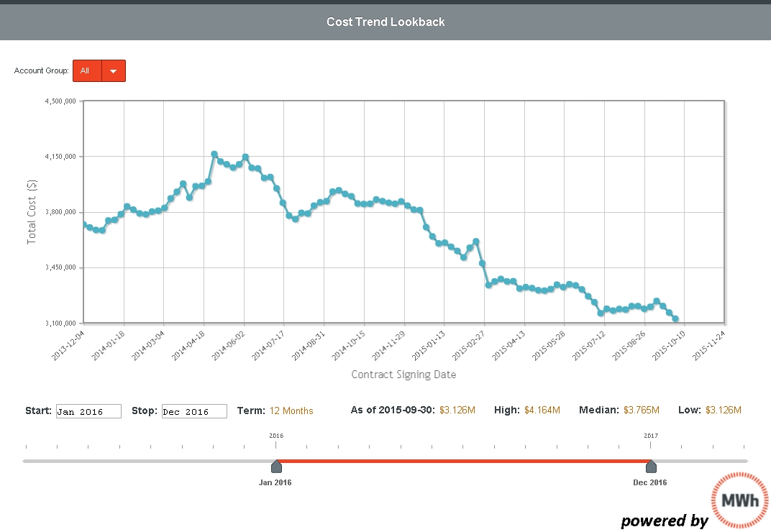Click the MWh logo icon
This screenshot has width=771, height=532.
click(x=739, y=497)
